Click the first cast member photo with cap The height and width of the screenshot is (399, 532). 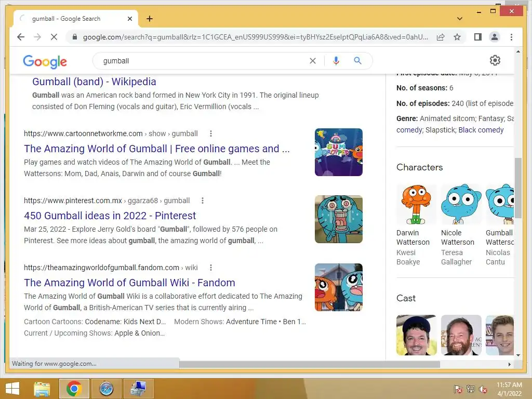pyautogui.click(x=416, y=335)
